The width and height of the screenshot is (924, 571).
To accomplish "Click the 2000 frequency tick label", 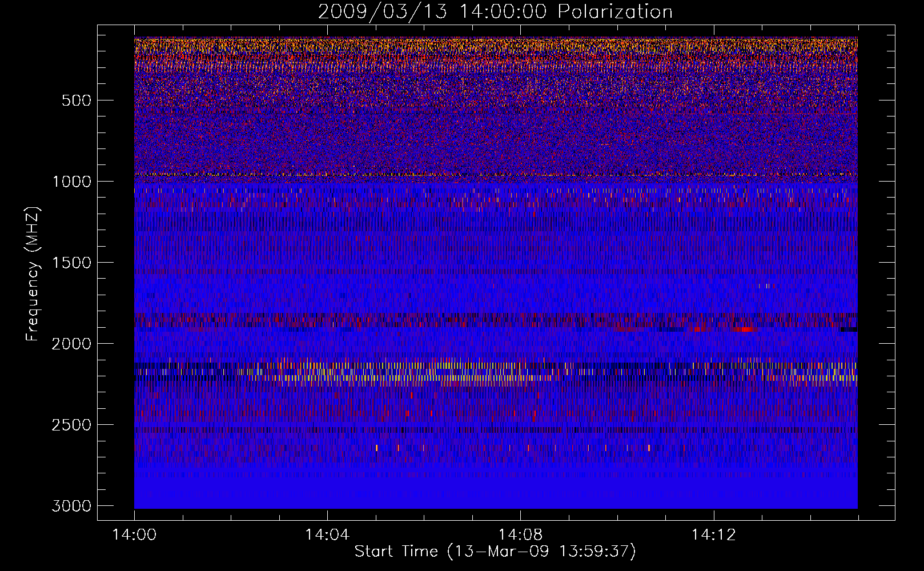I will [x=72, y=344].
